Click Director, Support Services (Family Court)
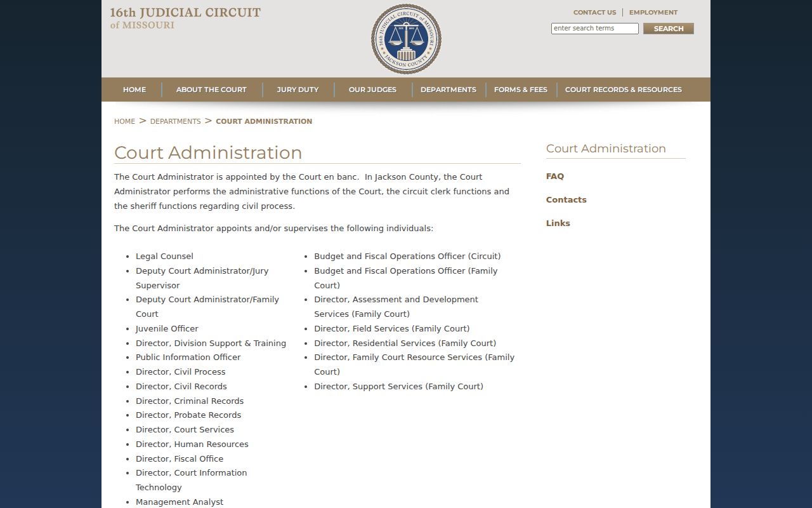Screen dimensions: 812x508 398,387
